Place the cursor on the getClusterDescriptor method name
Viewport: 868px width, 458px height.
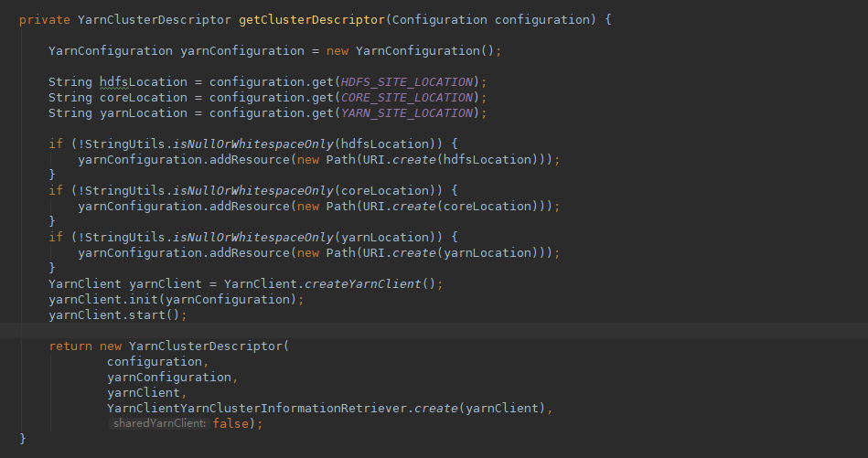(x=312, y=20)
